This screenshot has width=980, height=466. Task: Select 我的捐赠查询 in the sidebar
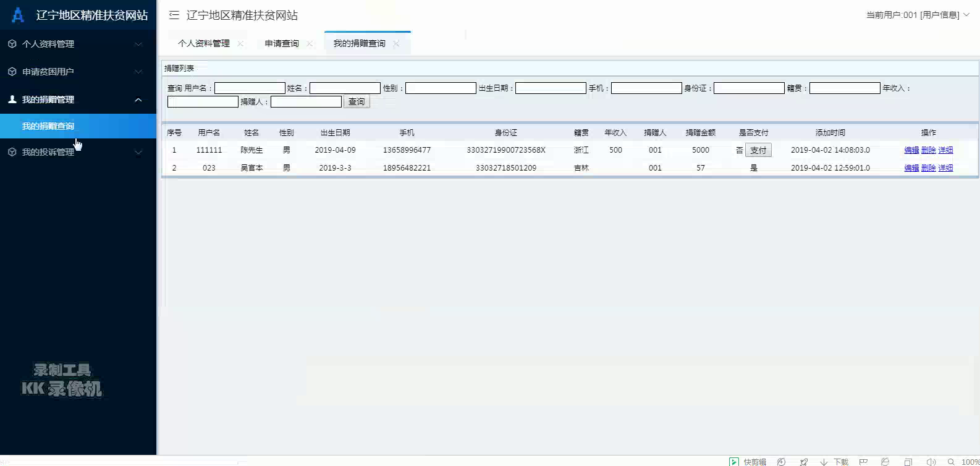(78, 126)
